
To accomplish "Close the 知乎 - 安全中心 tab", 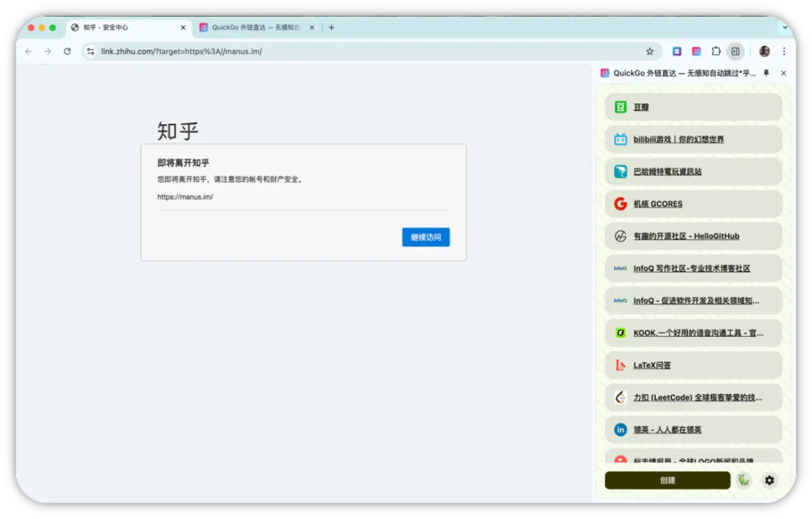I will point(183,27).
